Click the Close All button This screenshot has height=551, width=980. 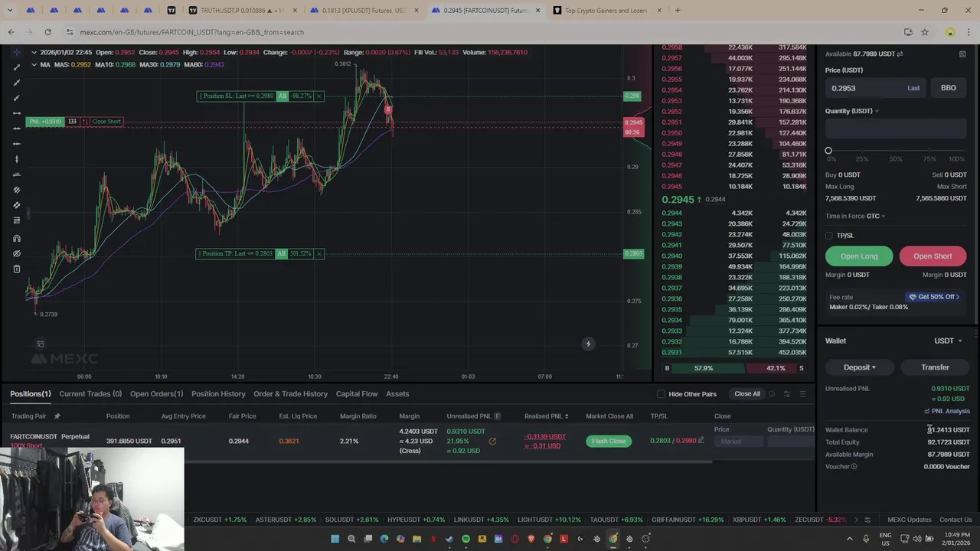click(x=747, y=394)
